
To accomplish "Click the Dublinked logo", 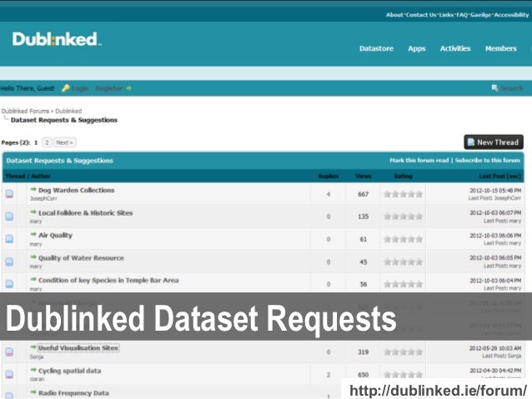I will 57,39.
